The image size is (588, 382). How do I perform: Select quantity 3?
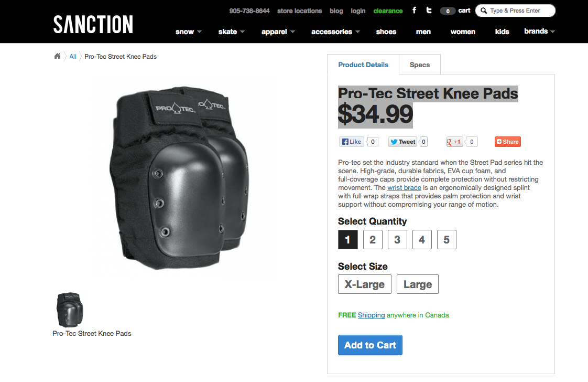tap(397, 240)
